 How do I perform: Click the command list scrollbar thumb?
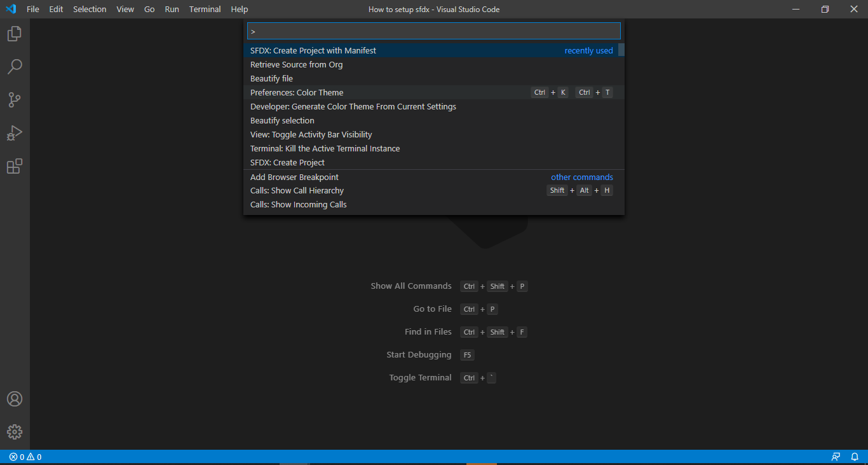[x=621, y=50]
